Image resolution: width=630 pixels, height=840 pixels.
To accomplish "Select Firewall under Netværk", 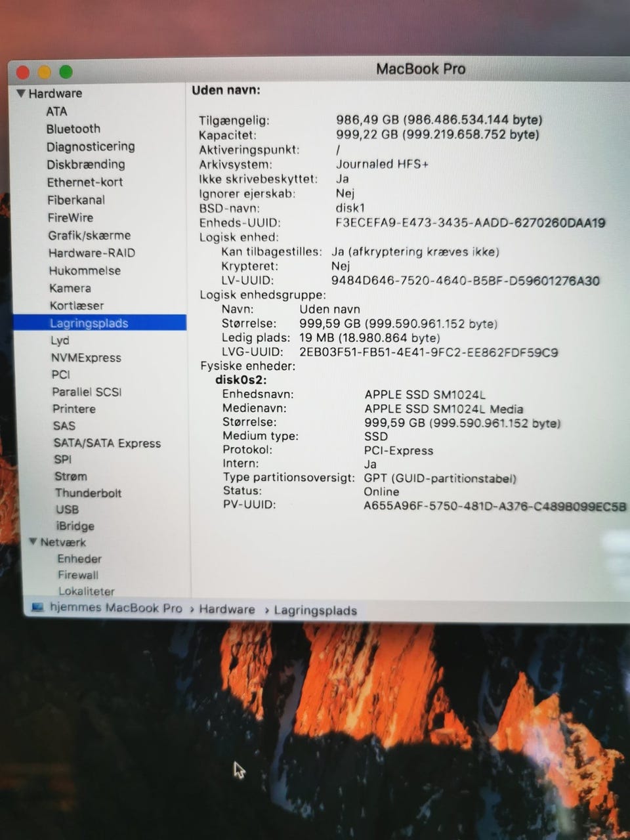I will [78, 575].
